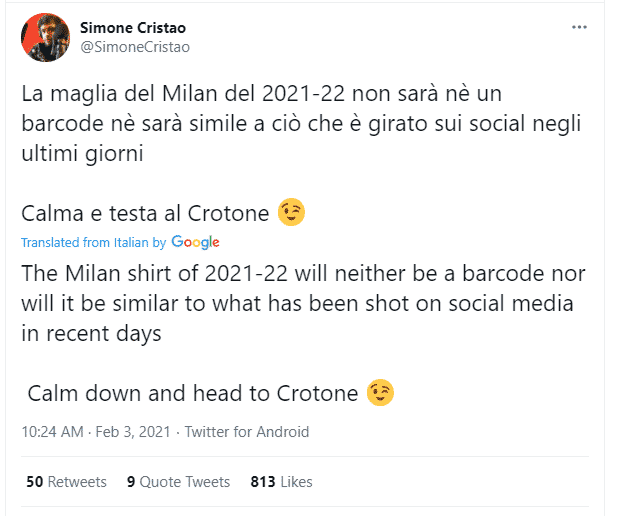631x516 pixels.
Task: Click the wink emoji after 'head to Crotone'
Action: [380, 393]
